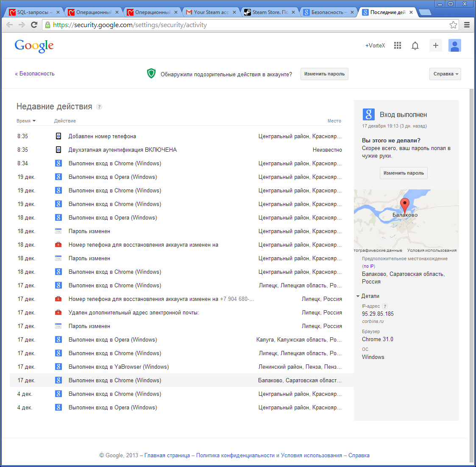Image resolution: width=476 pixels, height=467 pixels.
Task: Open Справка link in footer
Action: pyautogui.click(x=359, y=455)
